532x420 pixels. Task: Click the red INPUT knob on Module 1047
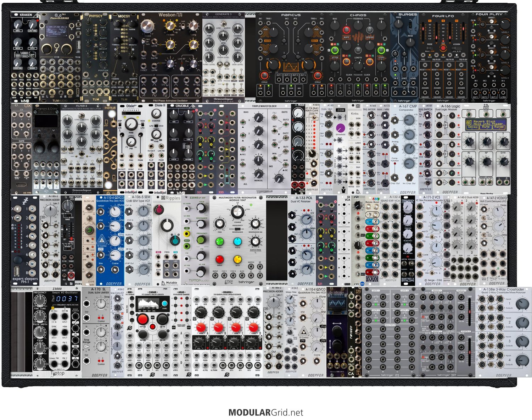(x=220, y=259)
